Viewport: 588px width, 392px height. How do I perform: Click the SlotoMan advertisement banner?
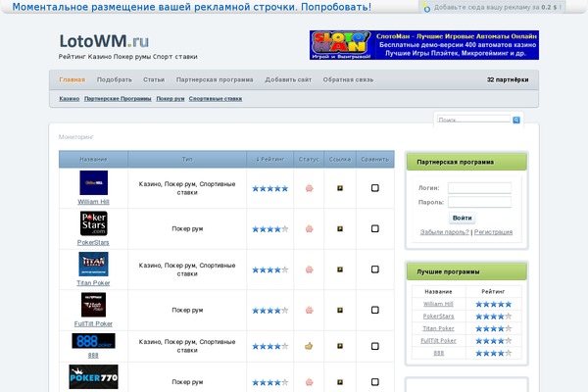pyautogui.click(x=424, y=45)
